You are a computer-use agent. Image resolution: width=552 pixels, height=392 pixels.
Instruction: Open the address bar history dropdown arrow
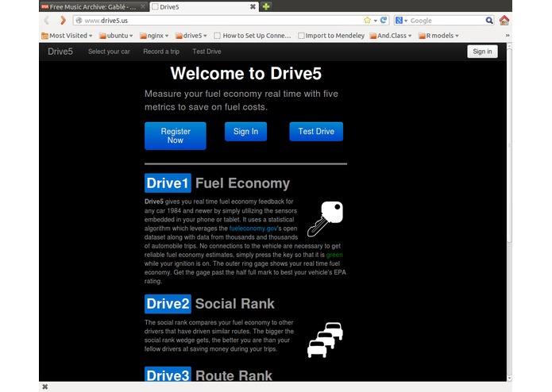376,21
